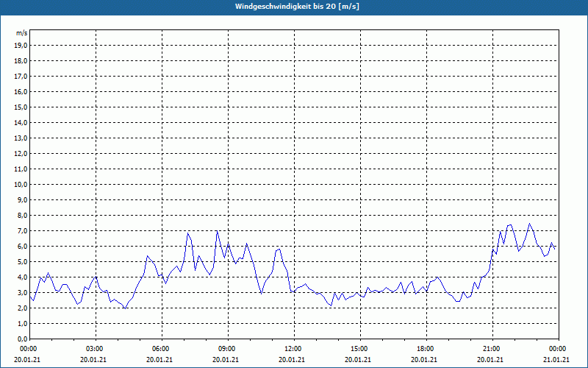
Task: Click the "18:00" time label
Action: [426, 349]
